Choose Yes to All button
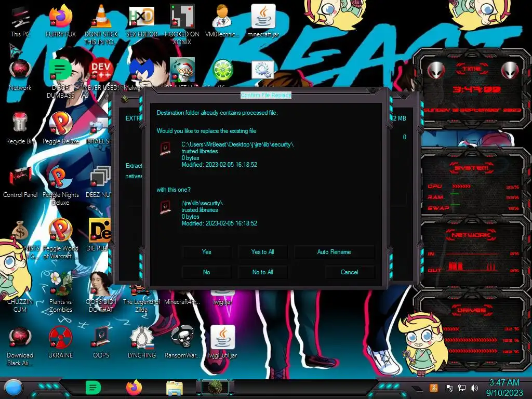The height and width of the screenshot is (399, 532). pos(262,252)
